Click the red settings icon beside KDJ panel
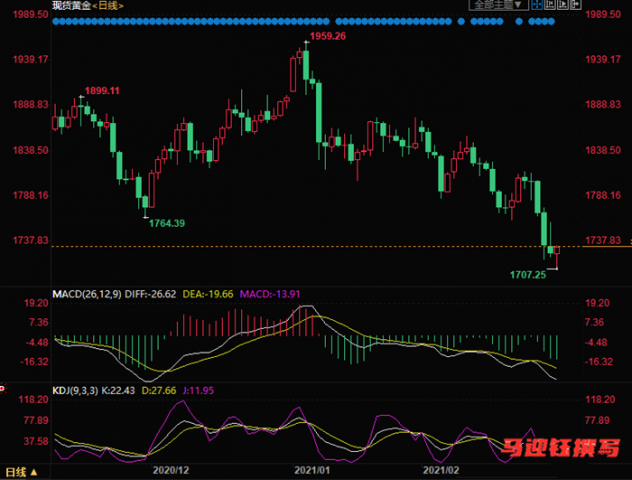The image size is (632, 480). pos(2,389)
